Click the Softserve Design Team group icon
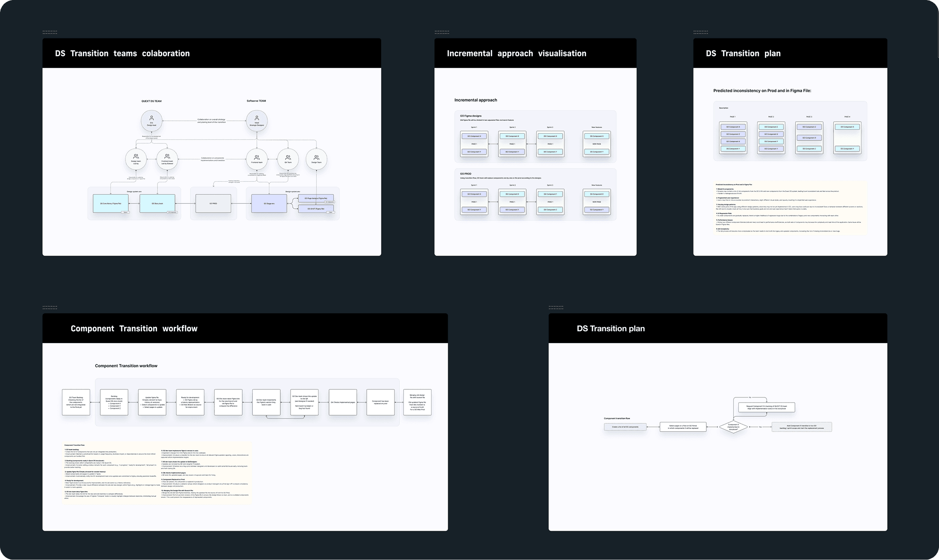 (x=316, y=157)
